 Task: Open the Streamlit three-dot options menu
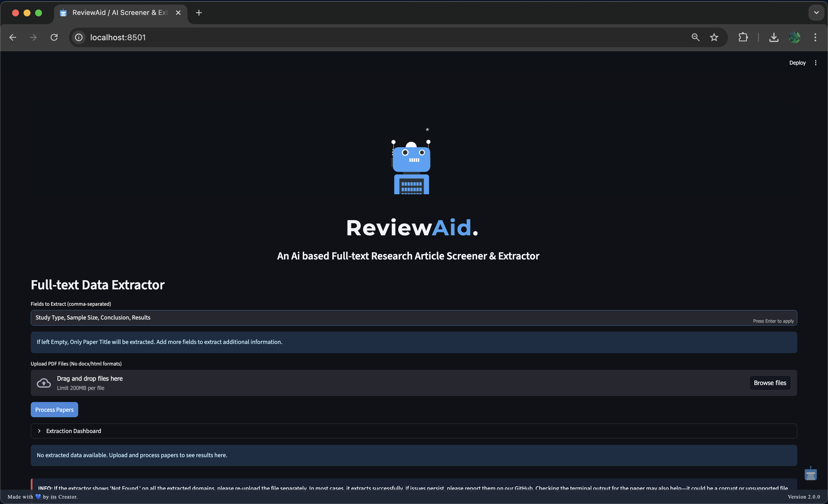[x=816, y=62]
